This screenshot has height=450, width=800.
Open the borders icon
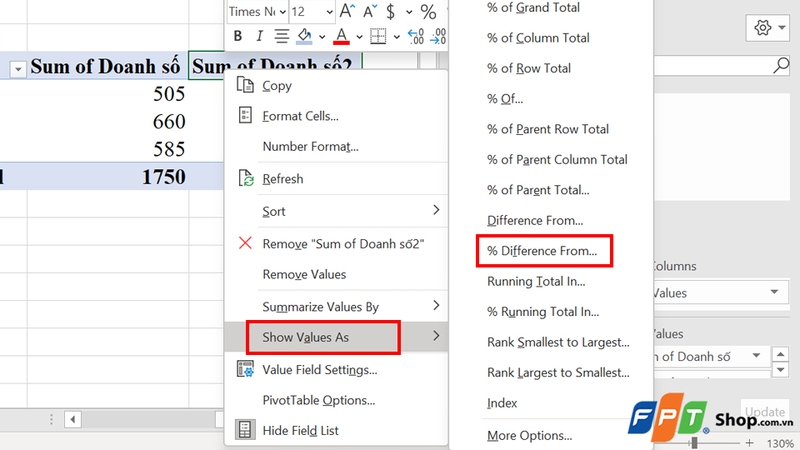pos(378,36)
